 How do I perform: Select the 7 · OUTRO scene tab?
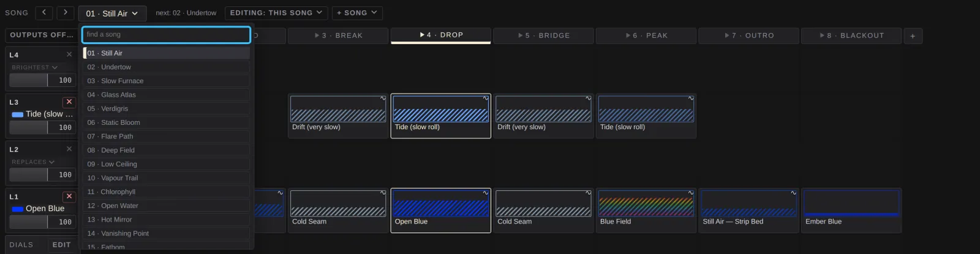click(748, 35)
